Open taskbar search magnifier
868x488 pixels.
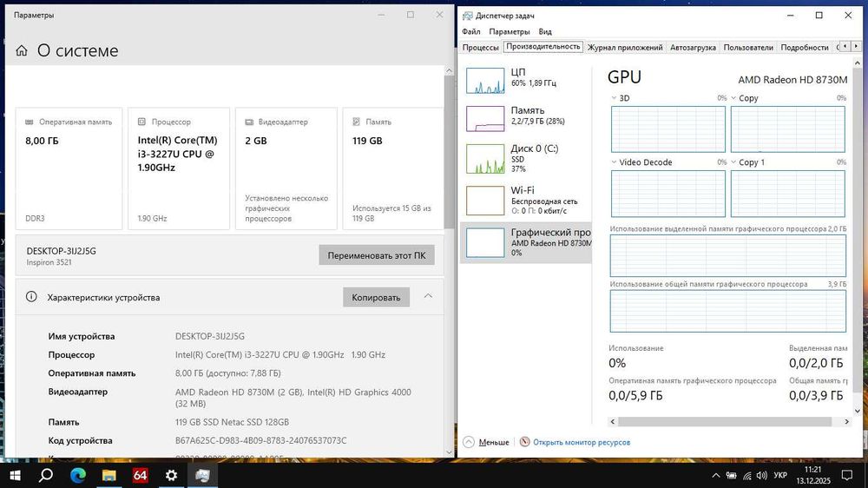47,475
